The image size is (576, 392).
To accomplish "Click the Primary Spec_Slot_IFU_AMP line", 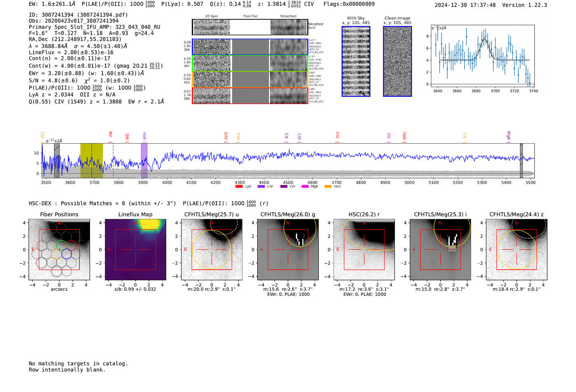I will tap(95, 27).
